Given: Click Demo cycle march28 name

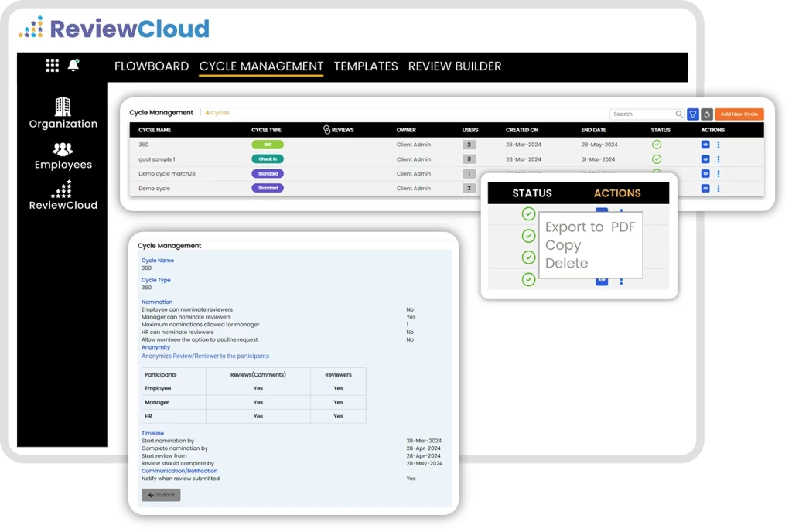Looking at the screenshot, I should [167, 174].
